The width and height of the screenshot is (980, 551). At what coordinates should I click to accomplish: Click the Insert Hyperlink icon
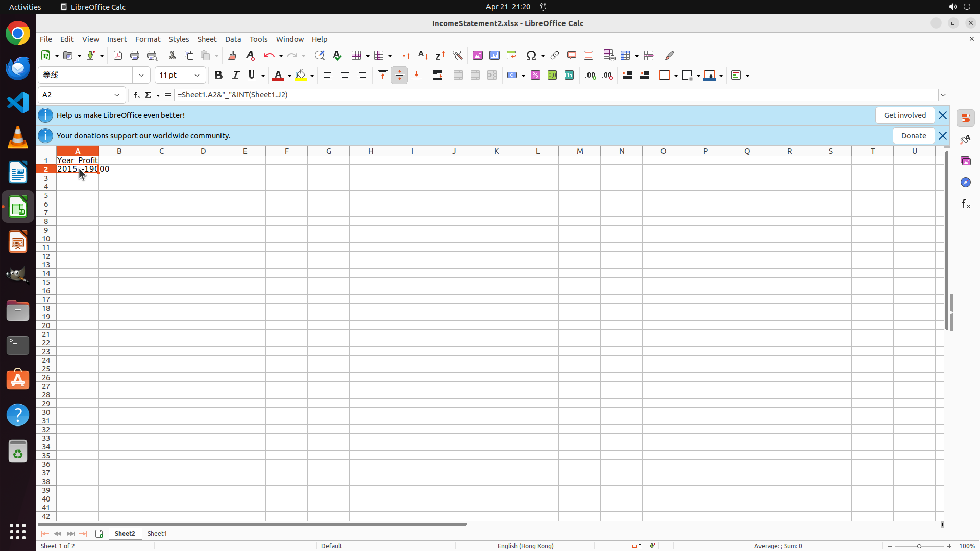click(555, 55)
